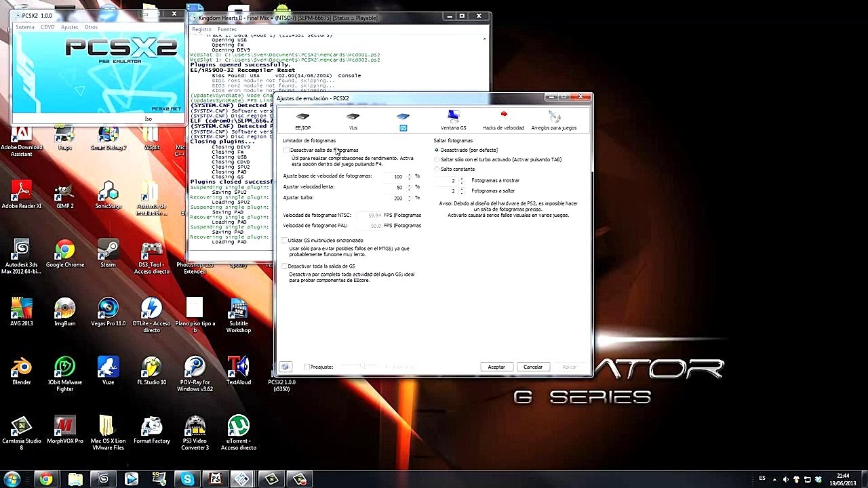Open Hacks de velocidad tab
Screen dimensions: 868x488
click(x=503, y=121)
